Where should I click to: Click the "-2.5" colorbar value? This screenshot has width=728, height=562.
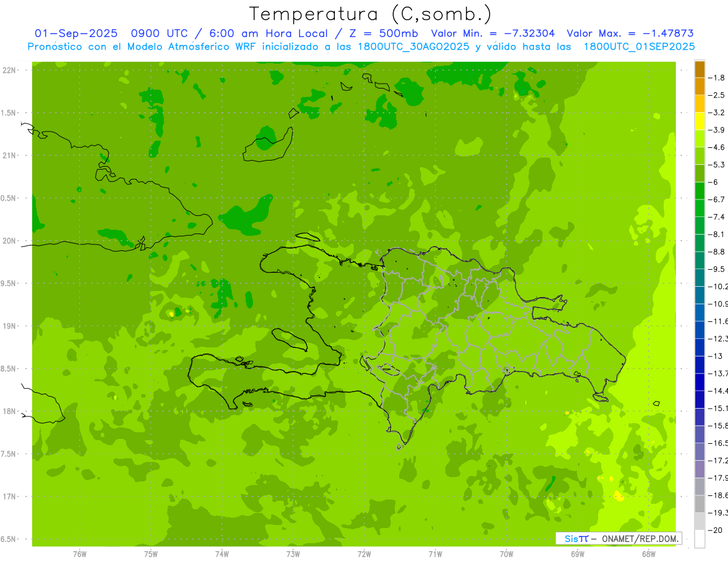[x=716, y=95]
